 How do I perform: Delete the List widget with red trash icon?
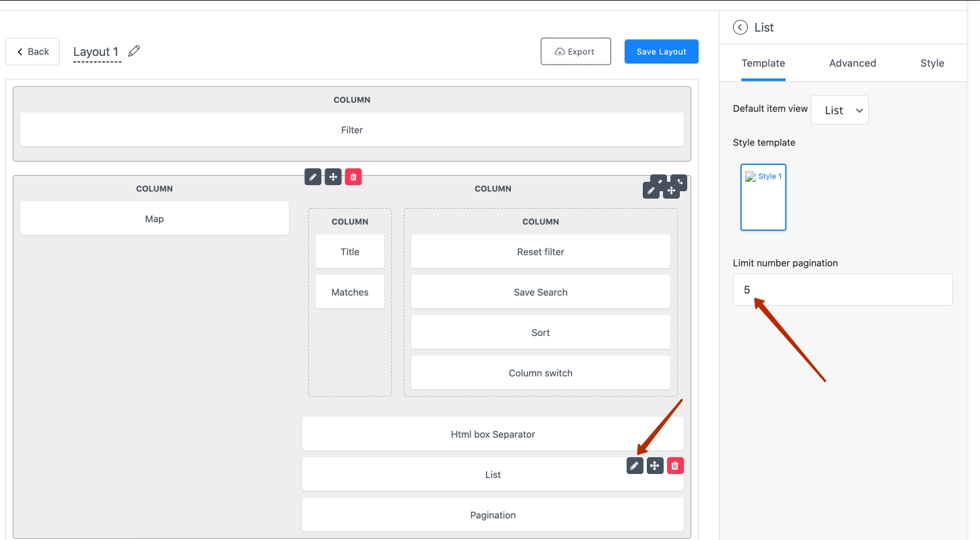[x=675, y=465]
